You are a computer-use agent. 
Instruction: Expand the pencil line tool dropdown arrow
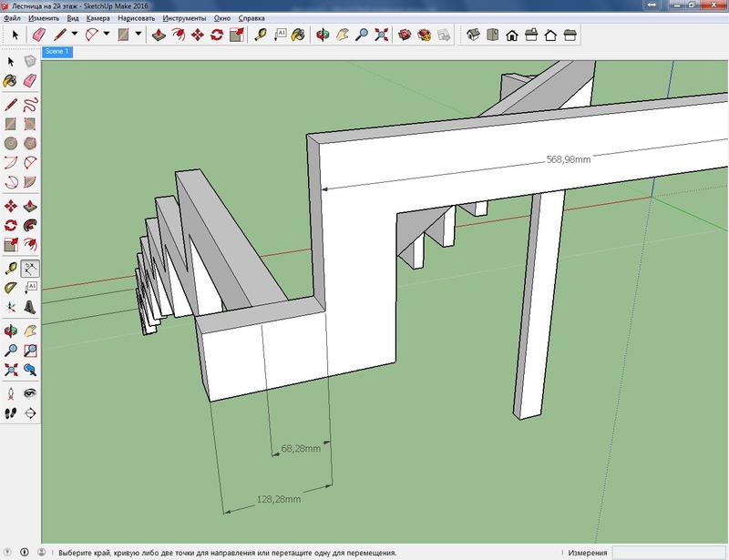pyautogui.click(x=77, y=35)
